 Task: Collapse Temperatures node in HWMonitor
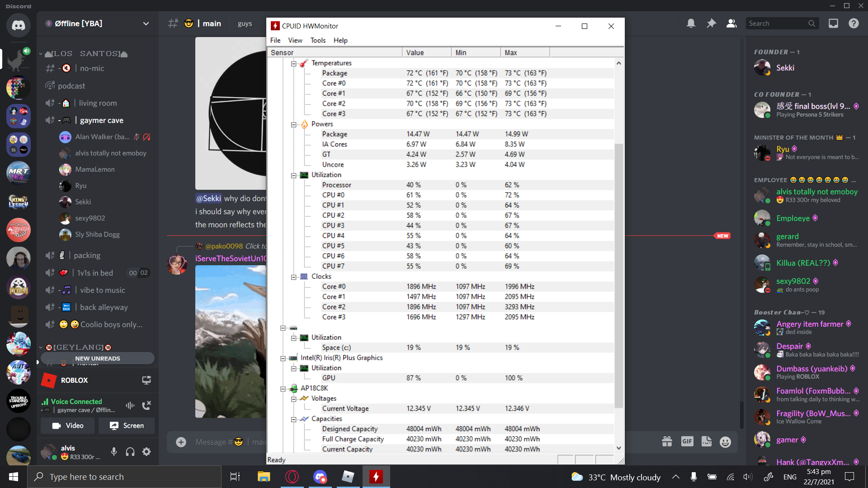coord(293,63)
